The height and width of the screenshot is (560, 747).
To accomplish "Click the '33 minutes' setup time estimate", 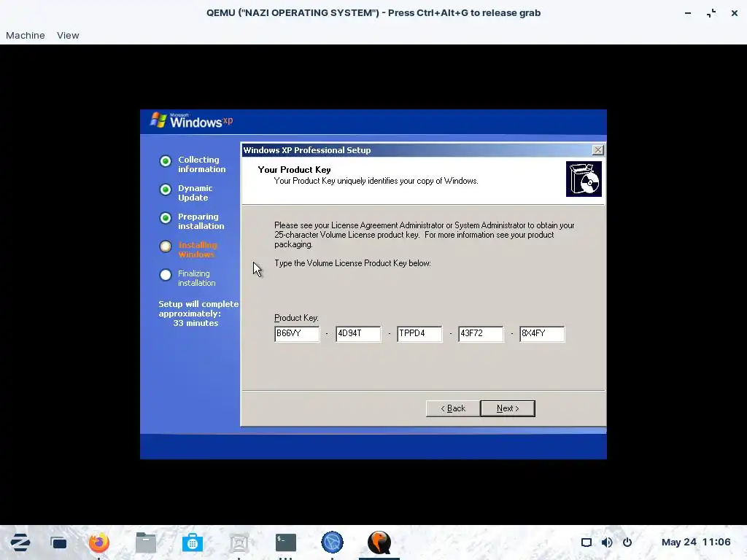I will pos(196,323).
